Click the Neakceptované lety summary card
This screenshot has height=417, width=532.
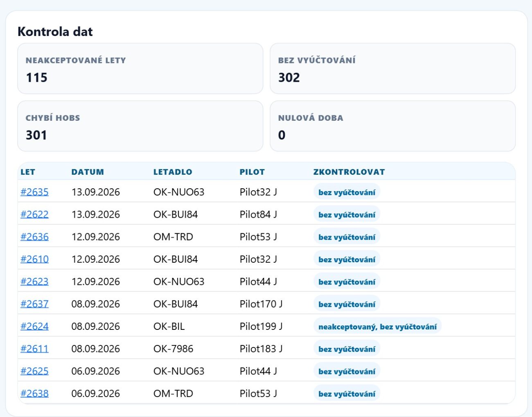coord(140,69)
